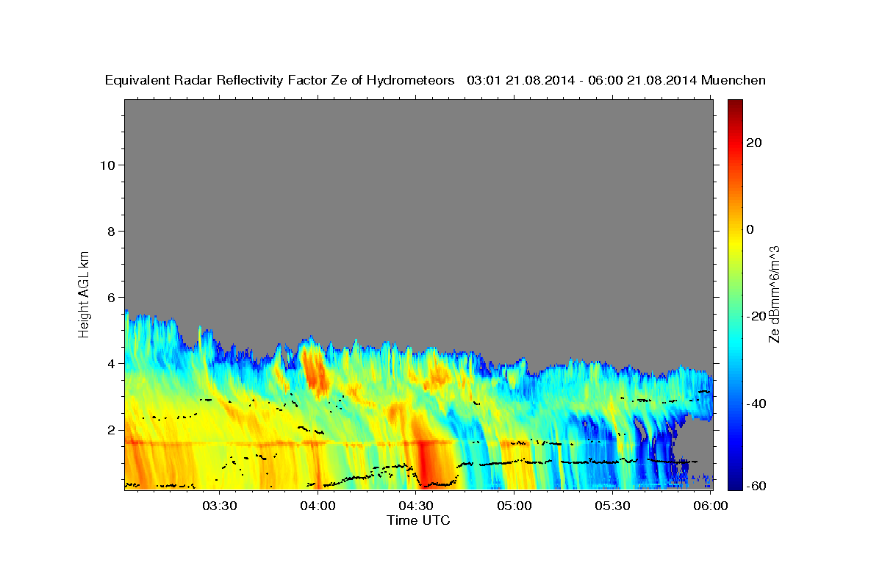Click the gray no-data region above the cloud top
The height and width of the screenshot is (588, 882).
[x=418, y=213]
